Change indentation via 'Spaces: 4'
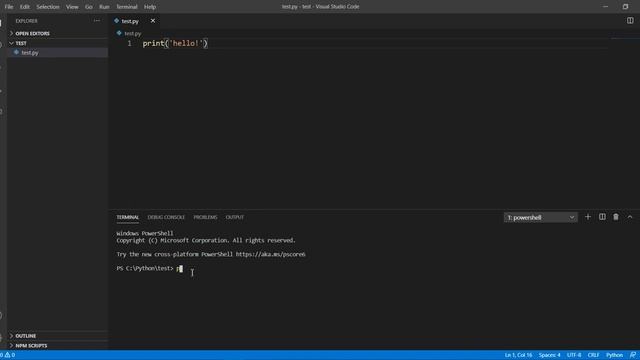This screenshot has width=640, height=360. 549,355
